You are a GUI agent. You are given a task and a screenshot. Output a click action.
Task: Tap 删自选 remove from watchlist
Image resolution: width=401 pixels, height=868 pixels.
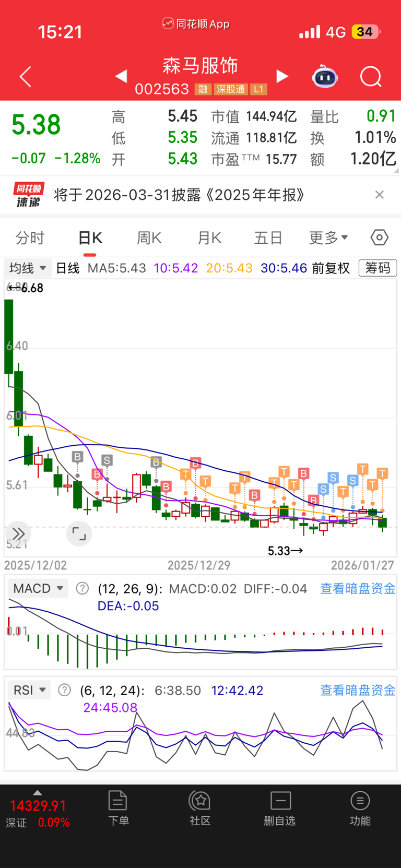tap(280, 808)
